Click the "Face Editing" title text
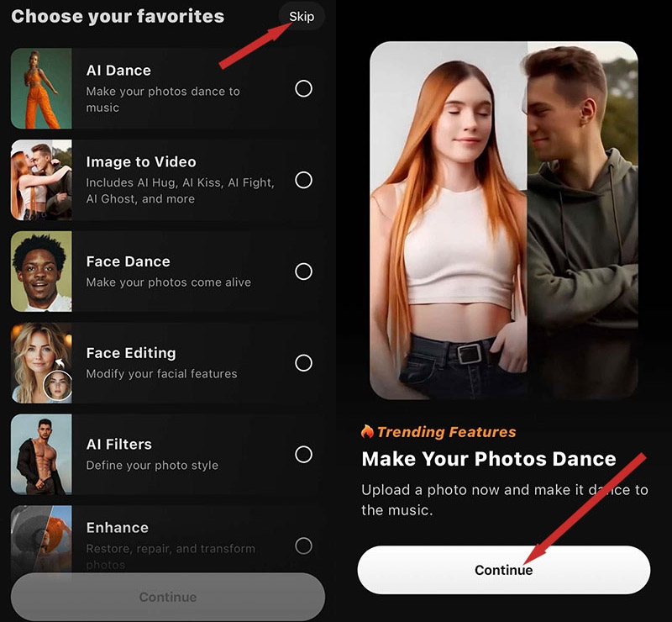672x622 pixels. 131,353
